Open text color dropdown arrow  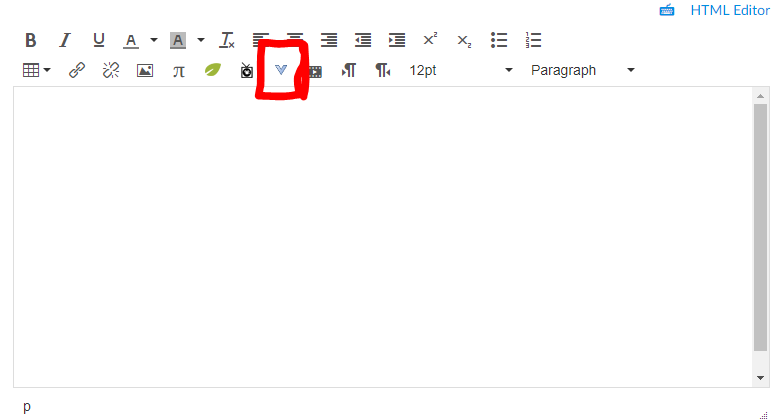pos(154,40)
